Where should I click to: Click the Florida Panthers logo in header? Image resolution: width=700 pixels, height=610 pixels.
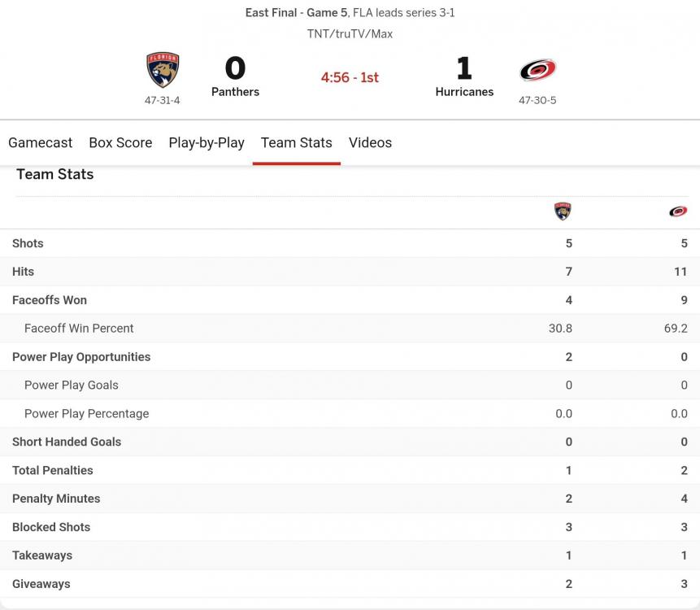(163, 71)
